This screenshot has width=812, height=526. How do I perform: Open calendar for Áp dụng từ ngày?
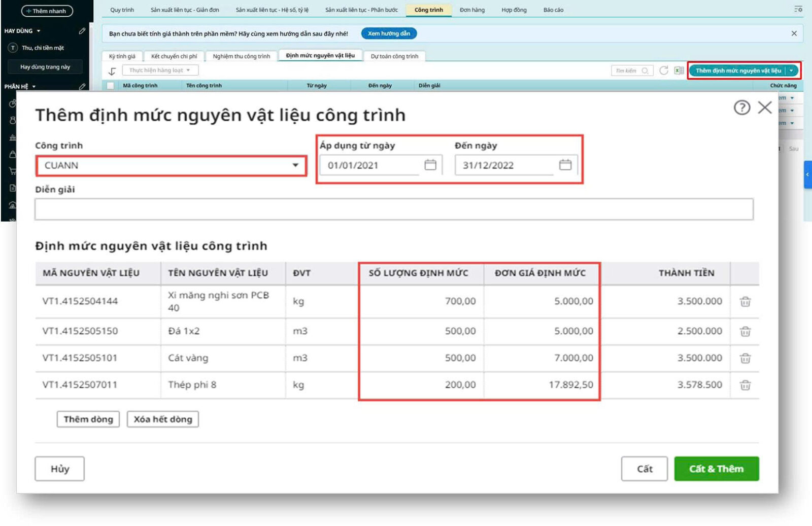pyautogui.click(x=430, y=165)
